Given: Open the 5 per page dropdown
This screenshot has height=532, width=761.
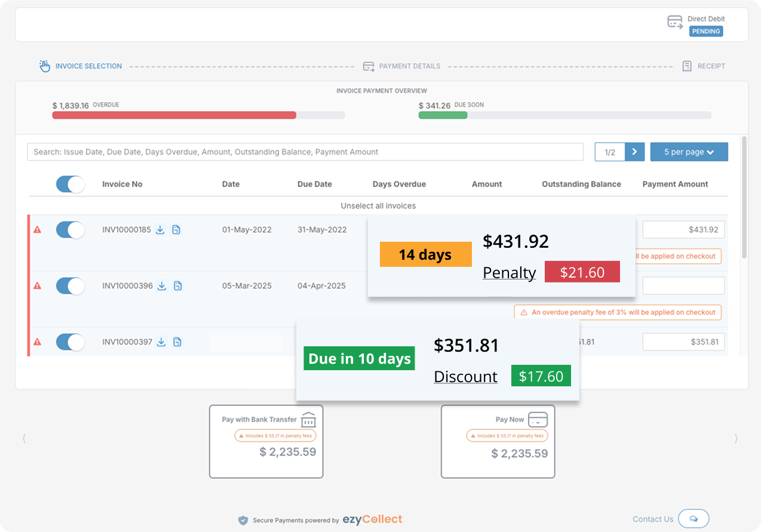Looking at the screenshot, I should (689, 152).
